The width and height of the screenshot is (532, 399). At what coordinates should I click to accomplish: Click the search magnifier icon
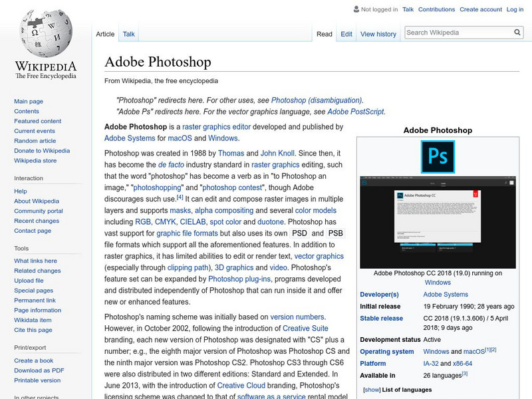[517, 33]
